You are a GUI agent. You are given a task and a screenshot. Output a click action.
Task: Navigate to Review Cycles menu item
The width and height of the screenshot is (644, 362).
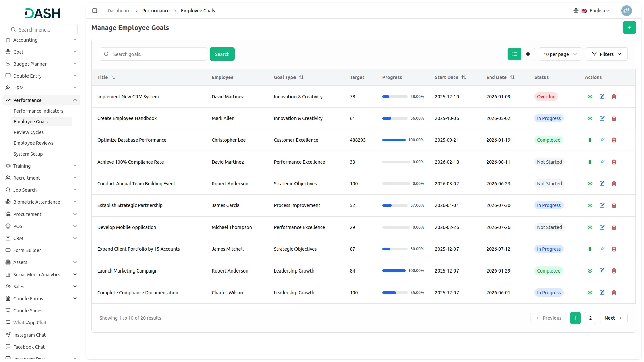(29, 132)
